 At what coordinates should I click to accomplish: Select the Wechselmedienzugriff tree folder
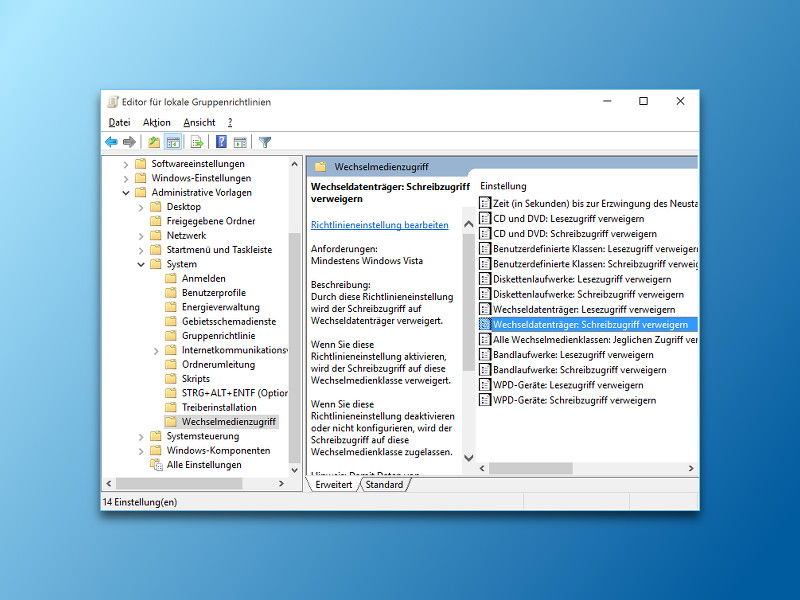point(221,421)
